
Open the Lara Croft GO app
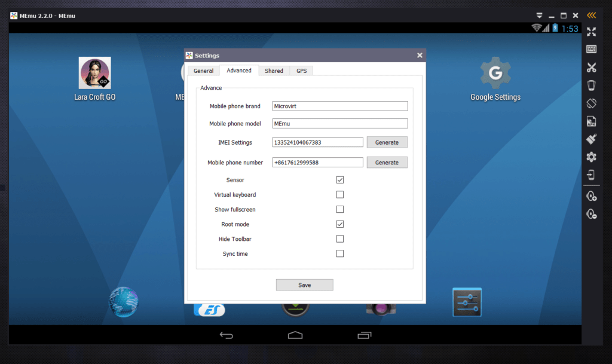[95, 79]
